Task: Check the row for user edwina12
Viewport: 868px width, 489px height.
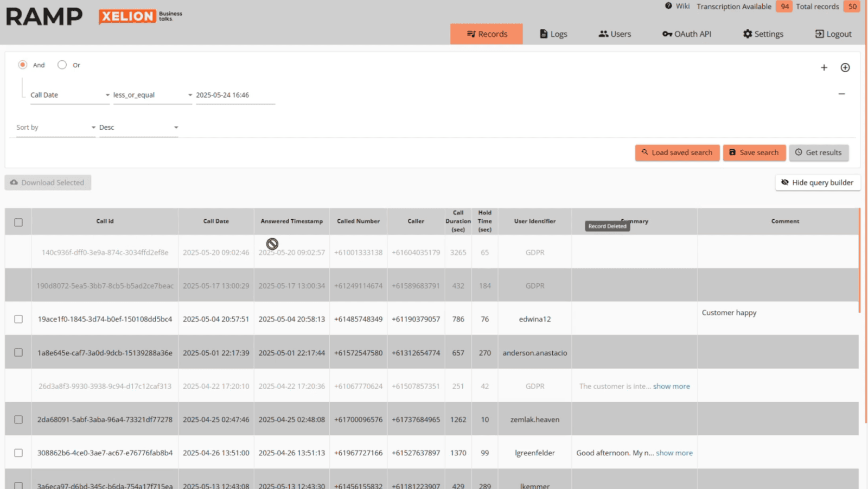Action: click(x=18, y=319)
